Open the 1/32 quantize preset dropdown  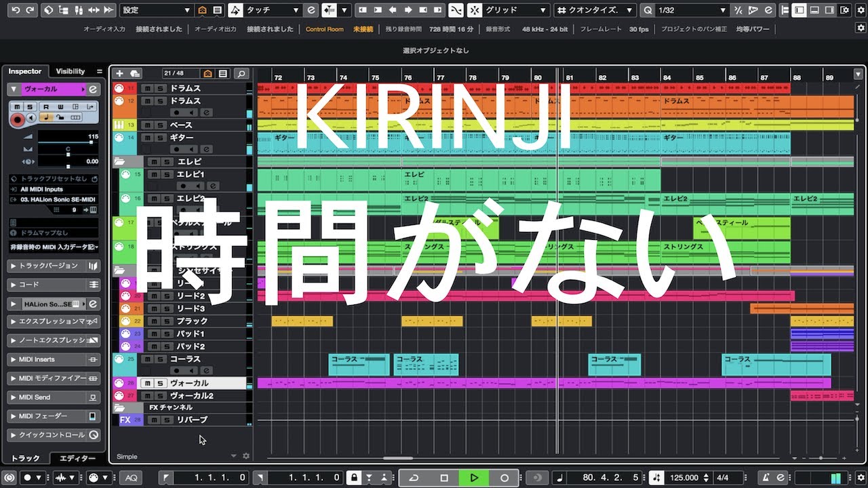pyautogui.click(x=692, y=10)
